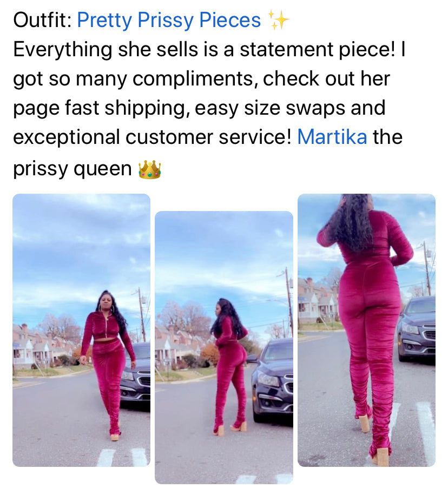Viewport: 448px width, 488px height.
Task: Click the crown emoji after queen
Action: 150,170
